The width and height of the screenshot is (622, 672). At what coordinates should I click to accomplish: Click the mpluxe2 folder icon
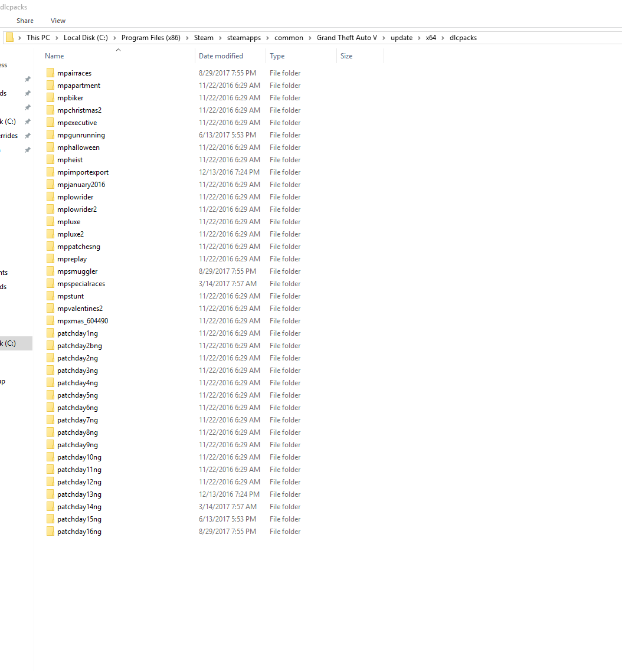coord(50,234)
